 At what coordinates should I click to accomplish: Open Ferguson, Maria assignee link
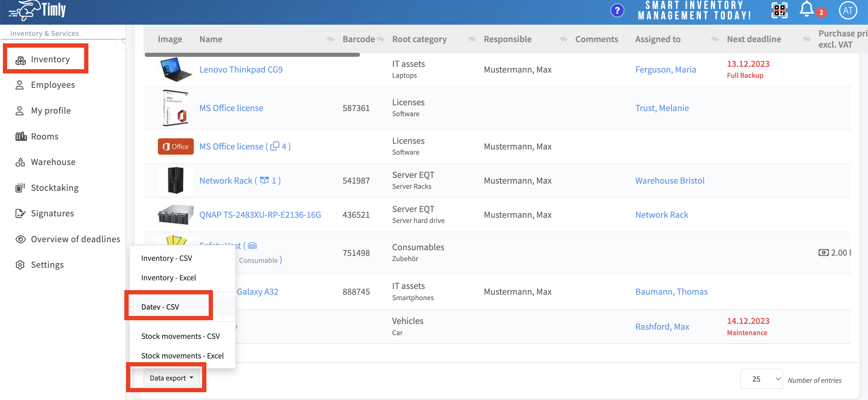665,69
